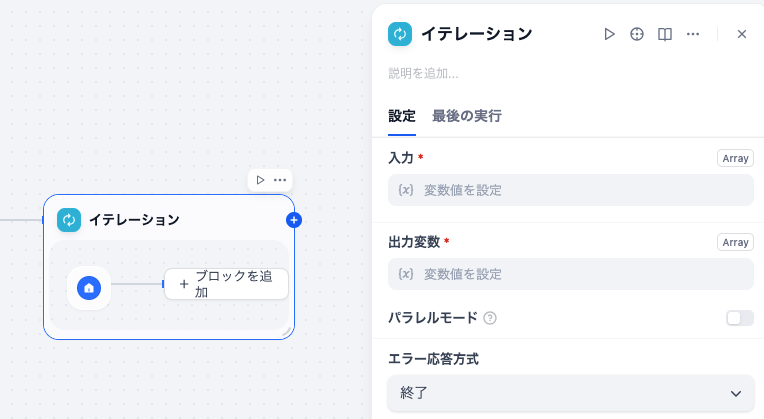This screenshot has height=419, width=764.
Task: Click ブロックを追加 button in node
Action: point(226,284)
